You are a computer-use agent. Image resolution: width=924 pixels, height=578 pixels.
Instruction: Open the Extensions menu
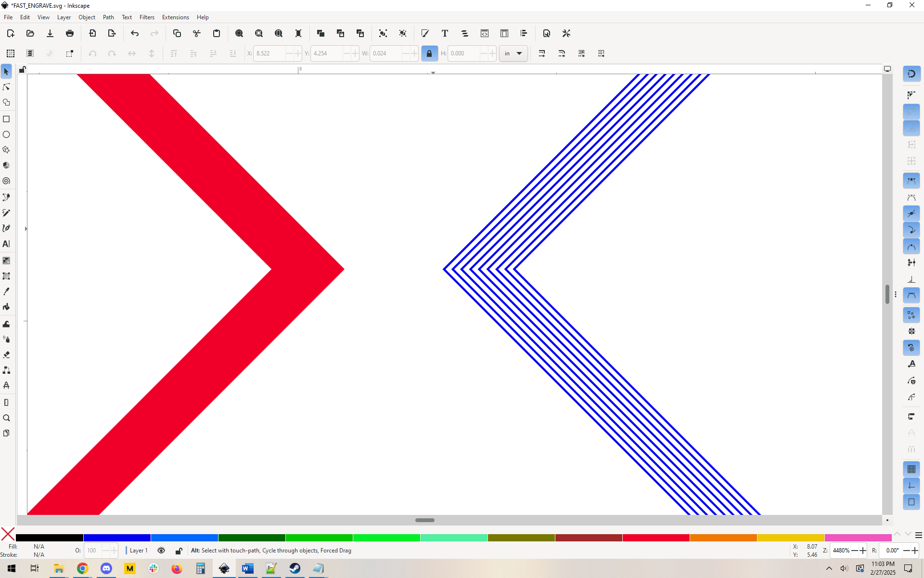[176, 17]
